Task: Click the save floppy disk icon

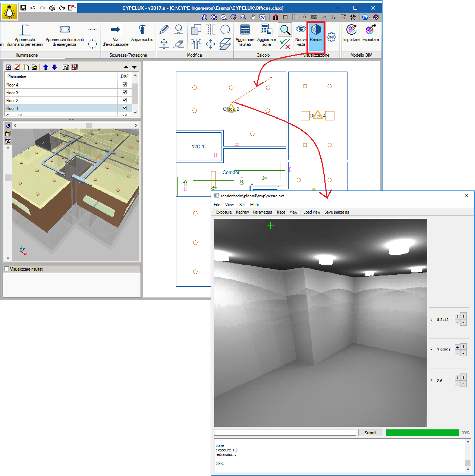Action: point(23,8)
